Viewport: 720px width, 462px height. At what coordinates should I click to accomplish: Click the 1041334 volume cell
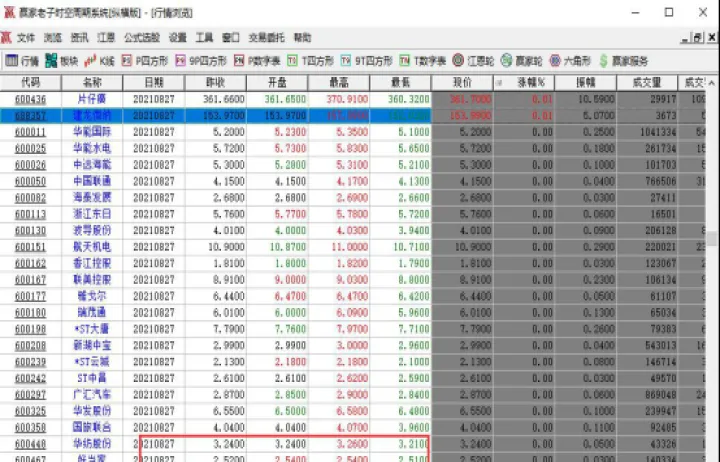point(658,132)
